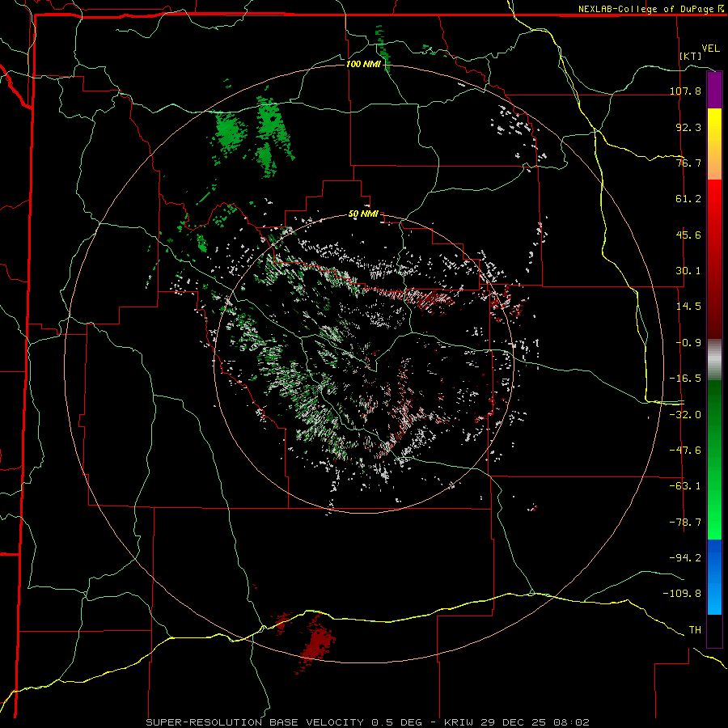Click the -78.7 velocity scale value

[685, 523]
